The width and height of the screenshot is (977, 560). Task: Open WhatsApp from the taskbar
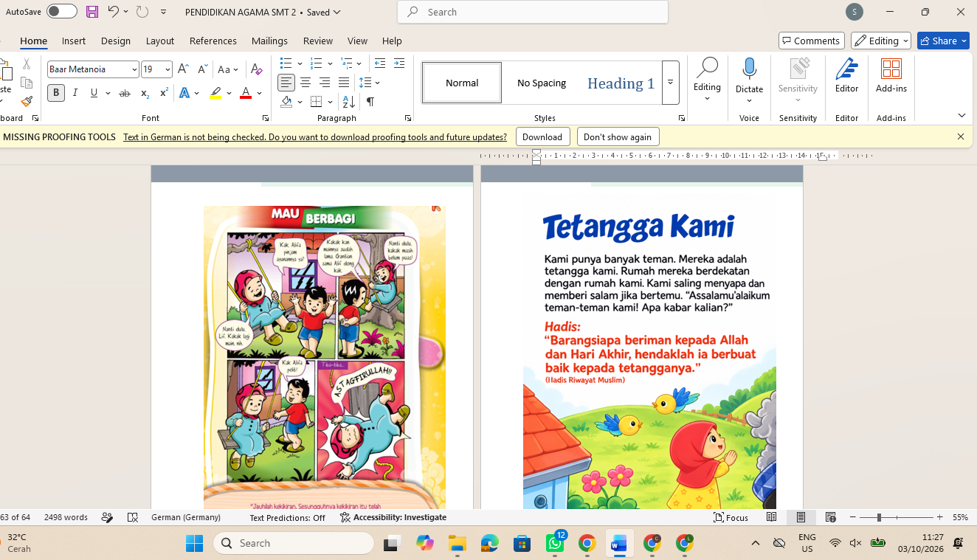coord(555,543)
